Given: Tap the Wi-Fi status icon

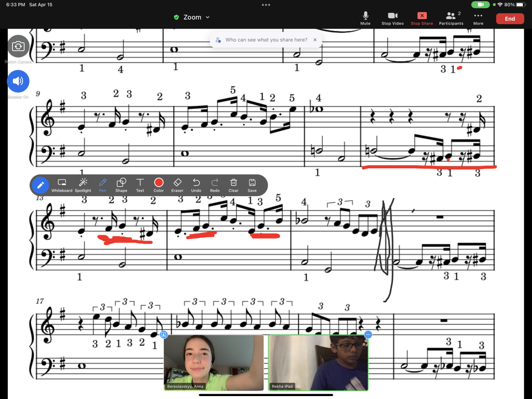Looking at the screenshot, I should point(500,5).
